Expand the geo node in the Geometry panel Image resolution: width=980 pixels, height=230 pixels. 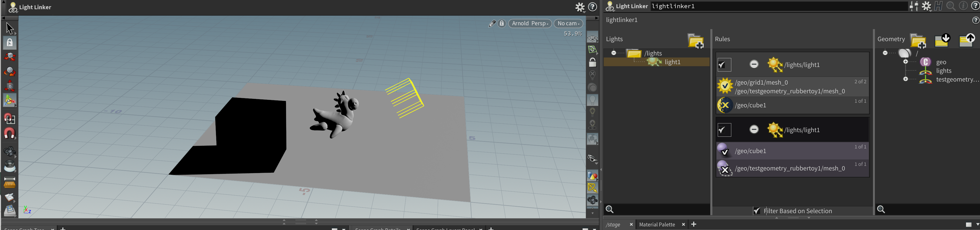906,61
